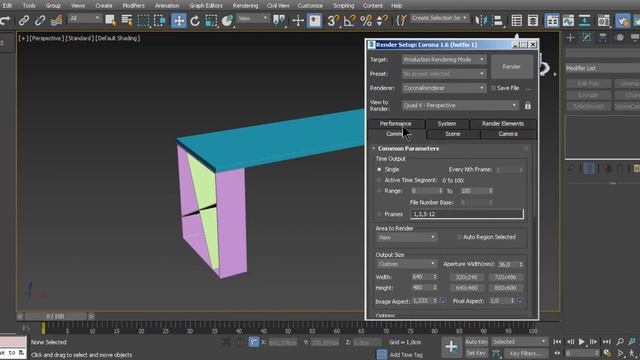Image resolution: width=640 pixels, height=360 pixels.
Task: Click the Render button
Action: tap(511, 67)
